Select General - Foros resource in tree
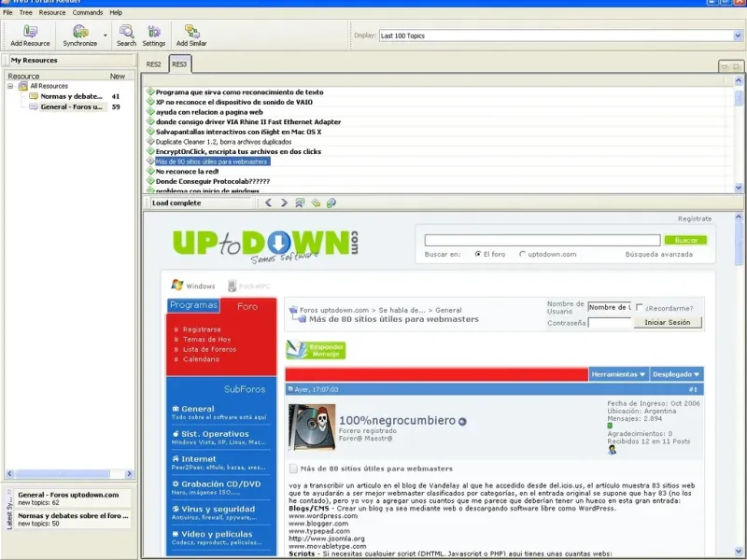The image size is (747, 560). [x=72, y=106]
